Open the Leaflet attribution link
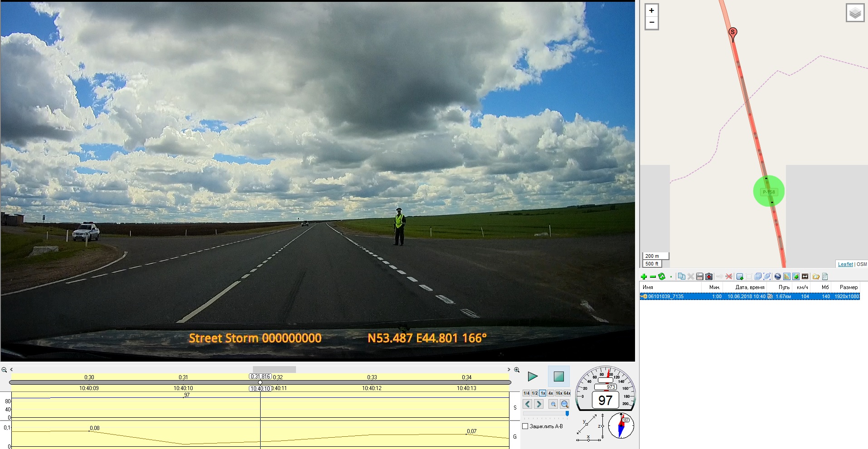The width and height of the screenshot is (868, 449). pyautogui.click(x=845, y=264)
